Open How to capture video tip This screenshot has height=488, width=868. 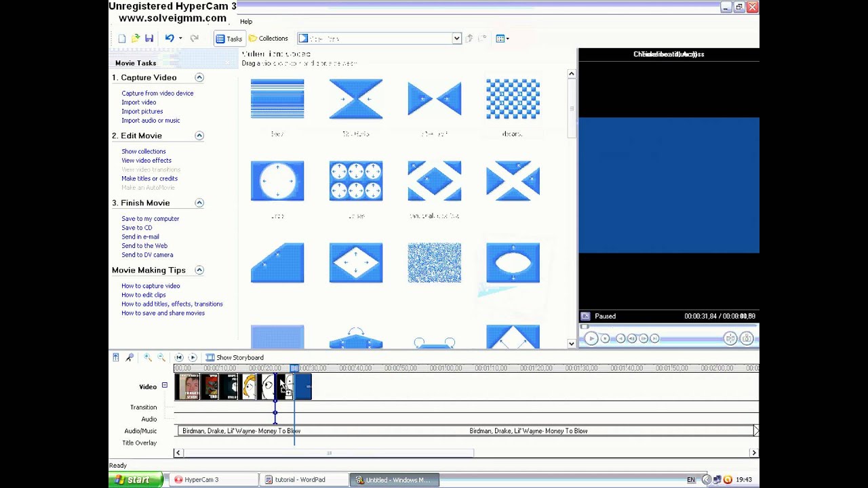[151, 286]
